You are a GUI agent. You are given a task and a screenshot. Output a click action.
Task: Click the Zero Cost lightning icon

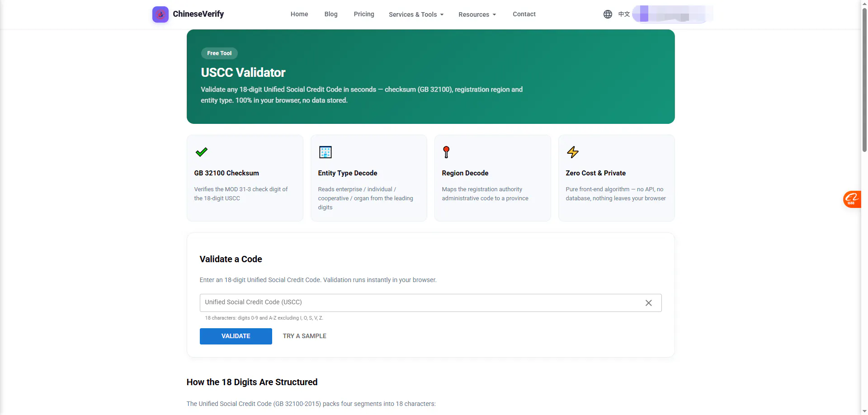[573, 152]
